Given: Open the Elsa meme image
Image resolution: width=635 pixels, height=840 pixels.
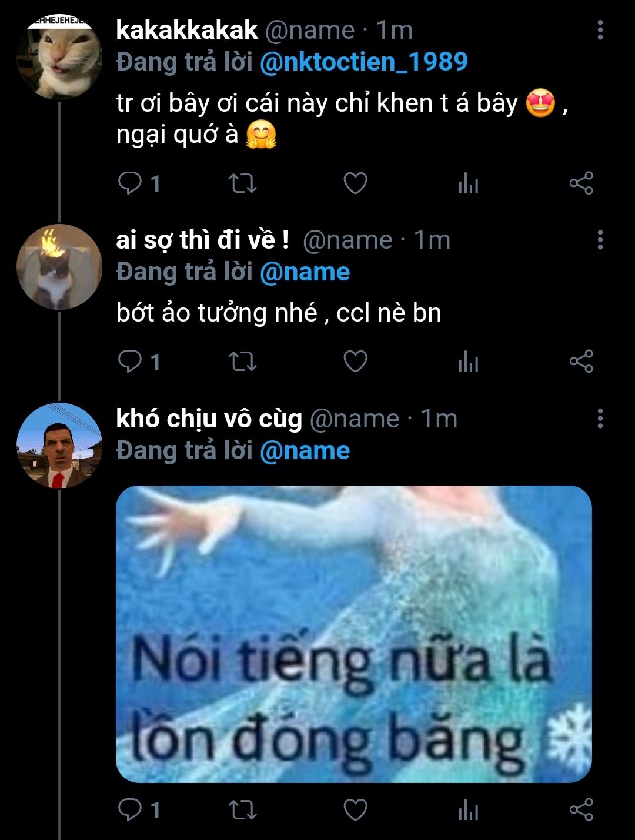Looking at the screenshot, I should point(353,634).
